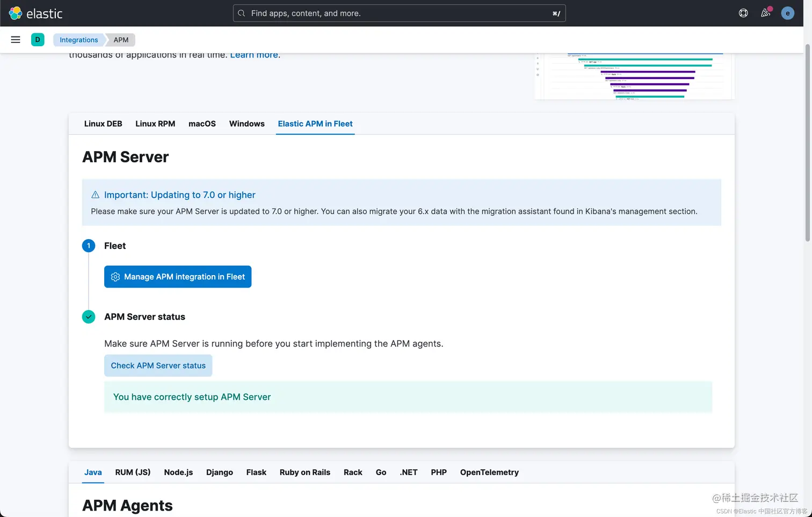The height and width of the screenshot is (517, 812).
Task: Open the user account avatar menu
Action: [788, 13]
